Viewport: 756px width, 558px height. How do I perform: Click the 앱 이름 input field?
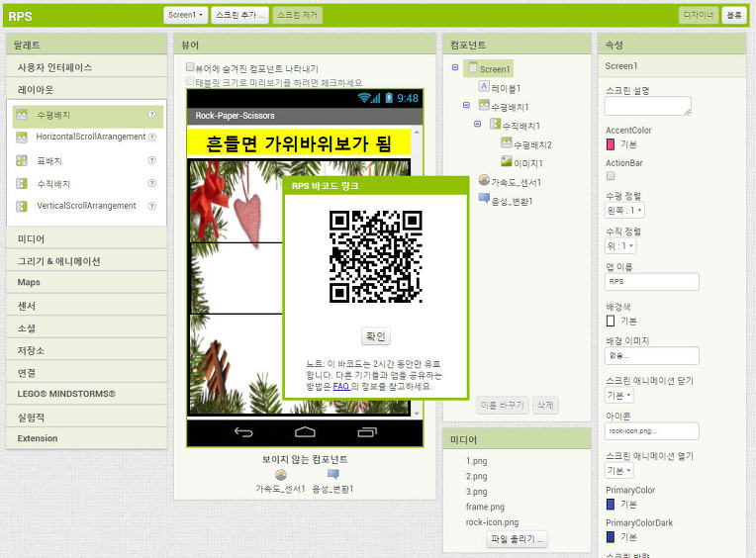[x=652, y=281]
